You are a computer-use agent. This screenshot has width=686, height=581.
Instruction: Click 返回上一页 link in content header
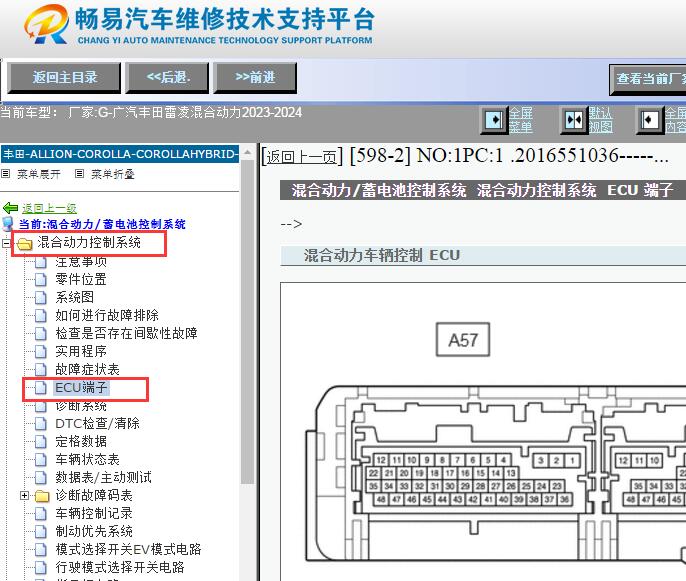click(302, 157)
